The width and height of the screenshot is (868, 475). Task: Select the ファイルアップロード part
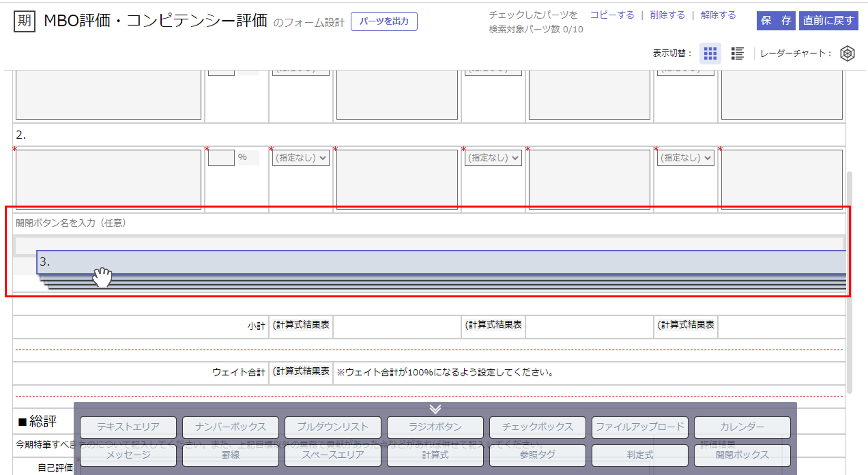coord(639,427)
